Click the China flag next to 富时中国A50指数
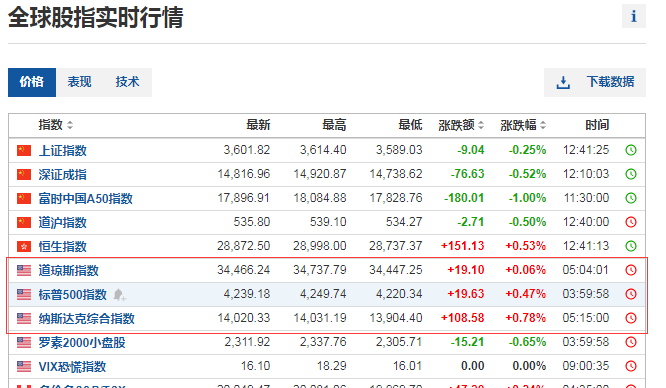The image size is (666, 388). click(24, 198)
